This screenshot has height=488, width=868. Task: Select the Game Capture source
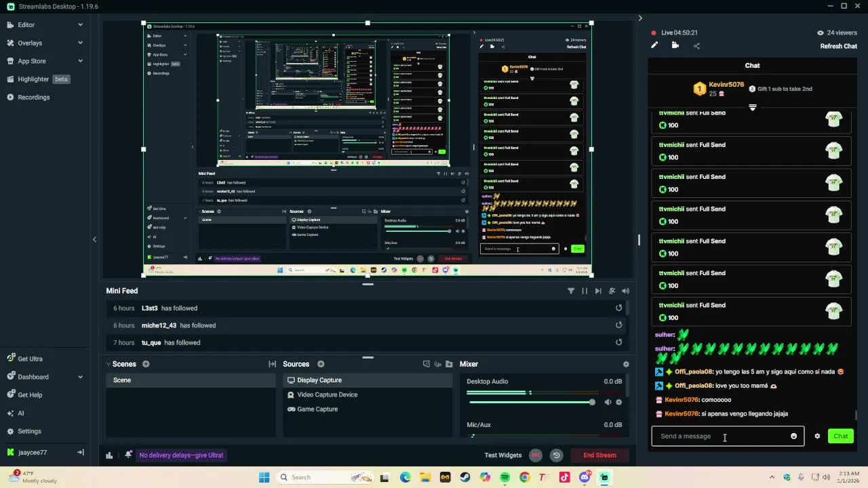(x=368, y=409)
